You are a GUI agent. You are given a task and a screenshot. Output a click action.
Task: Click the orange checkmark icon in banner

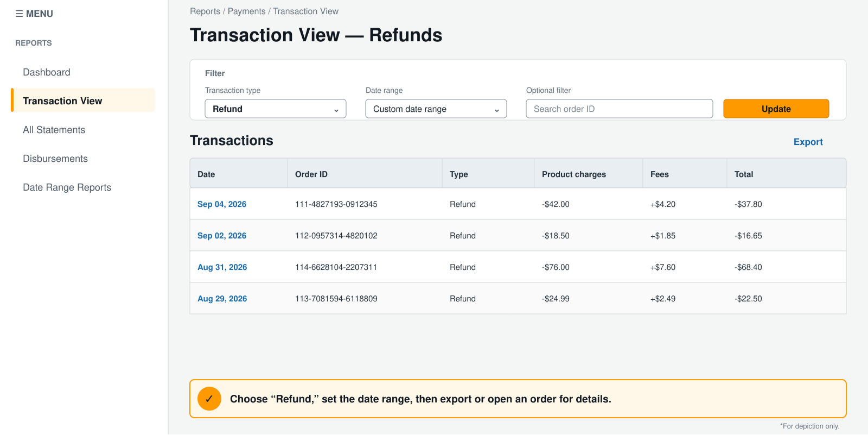coord(209,399)
